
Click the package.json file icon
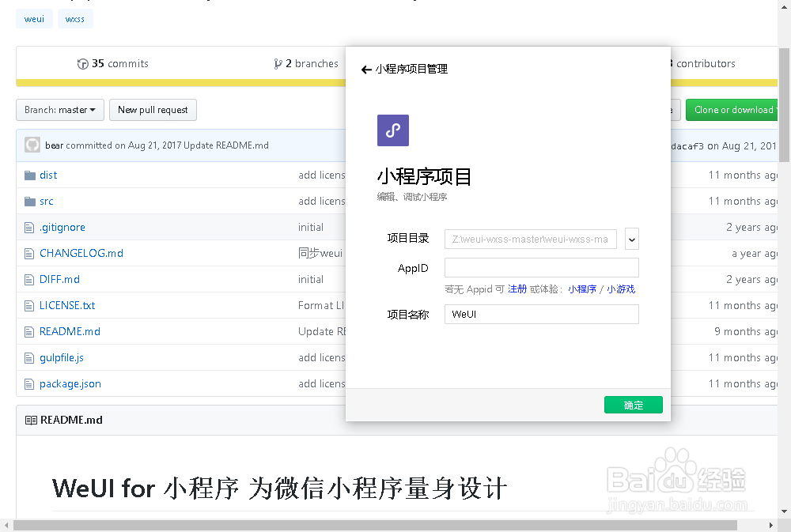29,384
